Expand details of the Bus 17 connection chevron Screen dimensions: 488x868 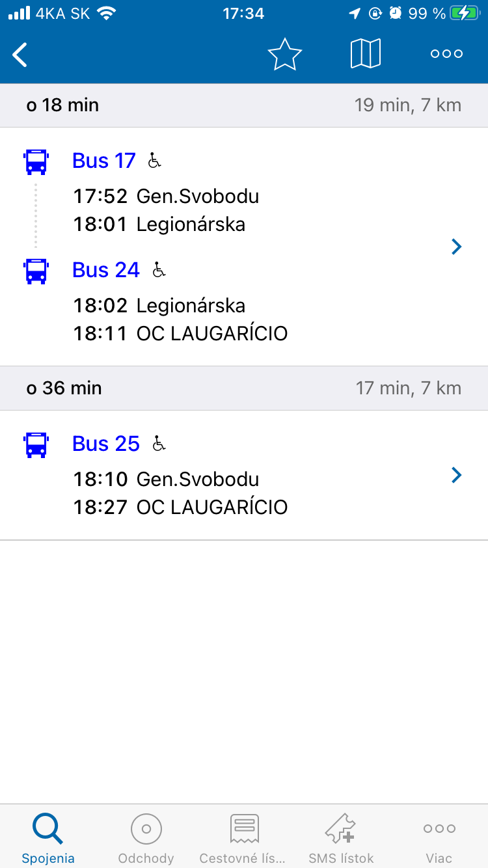pyautogui.click(x=457, y=247)
